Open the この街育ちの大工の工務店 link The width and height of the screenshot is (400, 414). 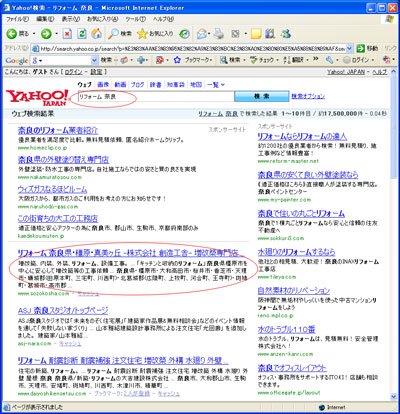coord(58,218)
